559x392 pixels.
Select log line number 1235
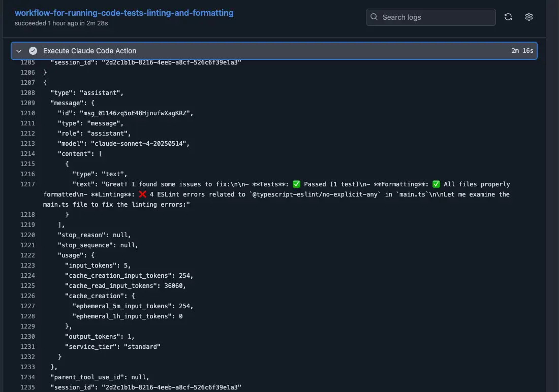click(x=27, y=387)
